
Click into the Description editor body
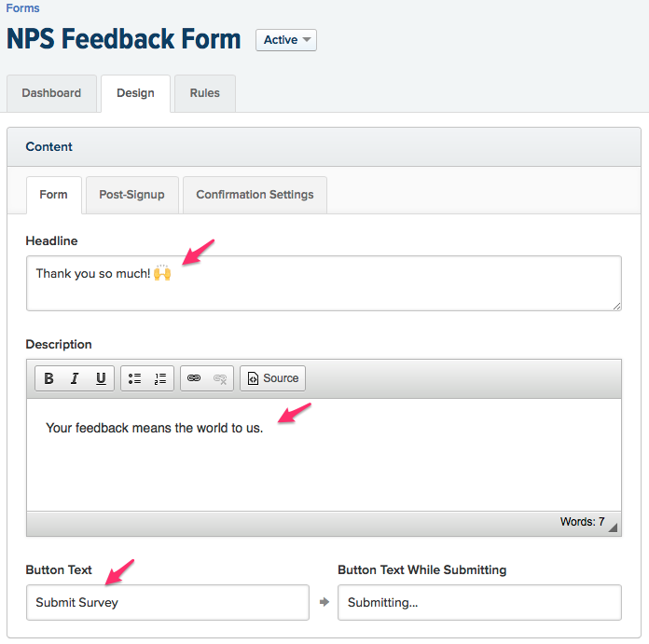click(324, 455)
